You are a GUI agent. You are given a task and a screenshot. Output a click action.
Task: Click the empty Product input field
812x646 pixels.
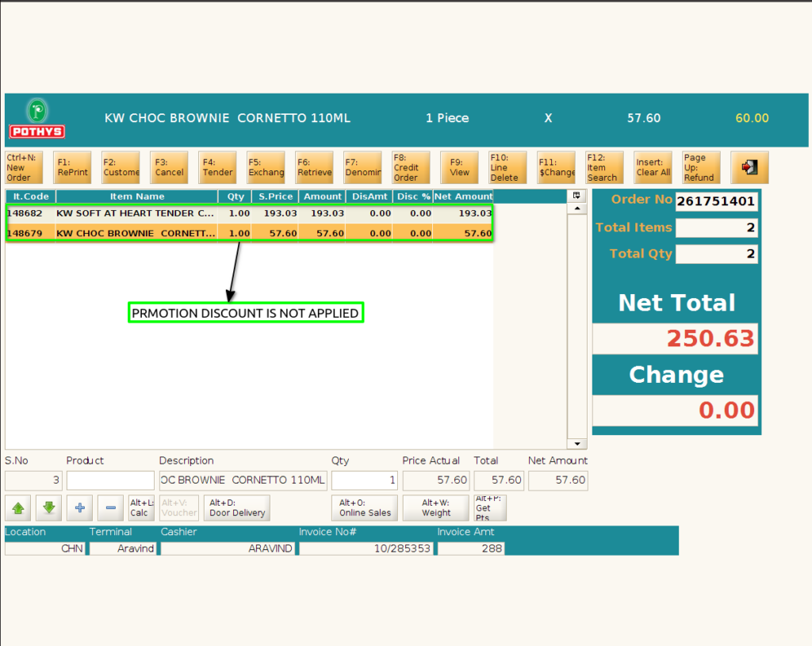click(110, 480)
